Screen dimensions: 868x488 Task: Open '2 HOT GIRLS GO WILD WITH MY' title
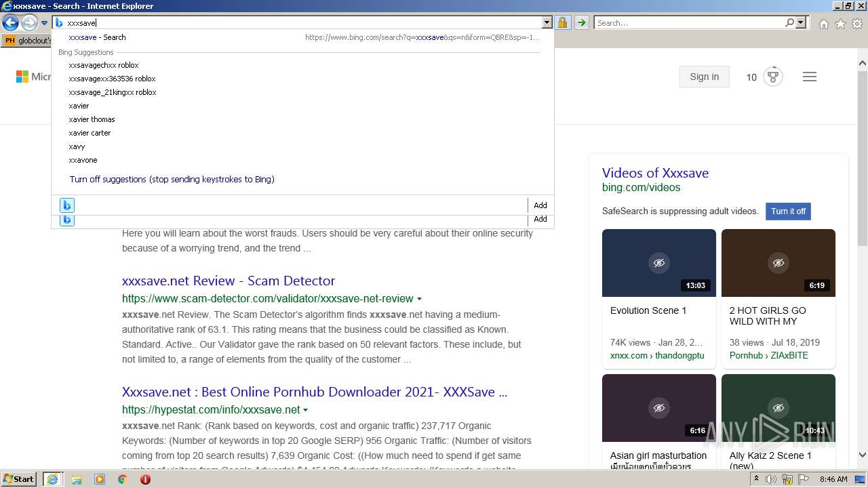(x=768, y=316)
